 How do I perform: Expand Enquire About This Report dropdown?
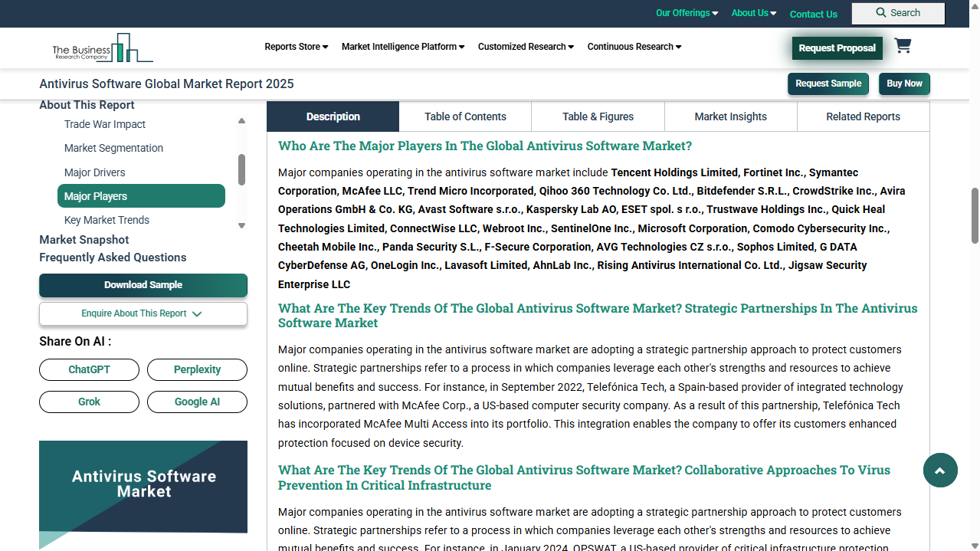[143, 313]
